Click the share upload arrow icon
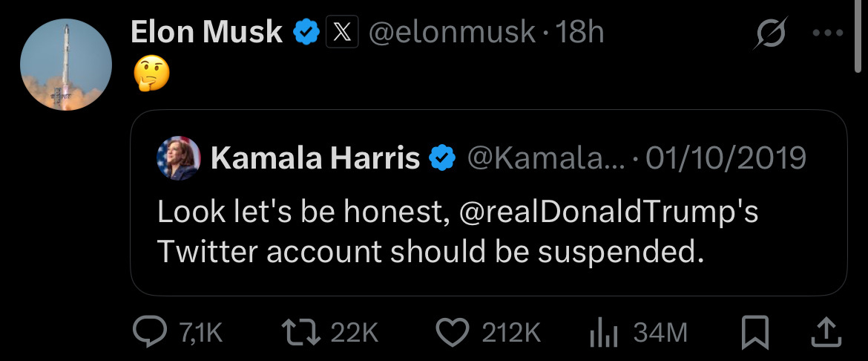Viewport: 868px width, 361px height. coord(824,332)
